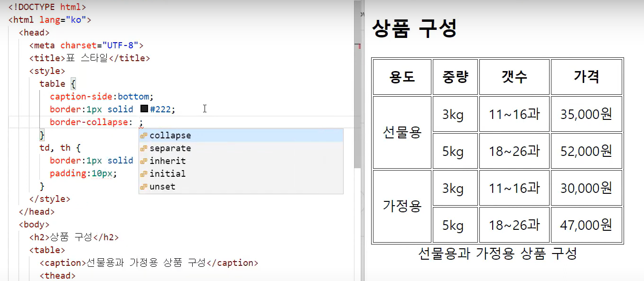Click the 5kg cell beside 47,000원
Viewport: 644px width, 281px height.
(455, 225)
